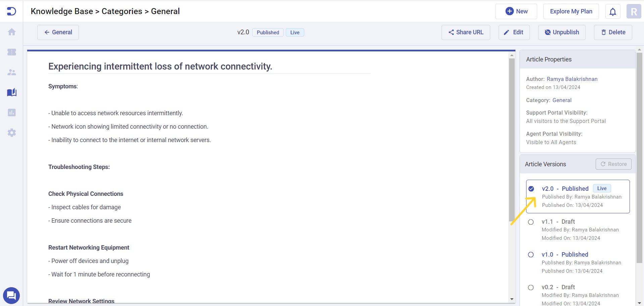Click the Delete article button

613,32
